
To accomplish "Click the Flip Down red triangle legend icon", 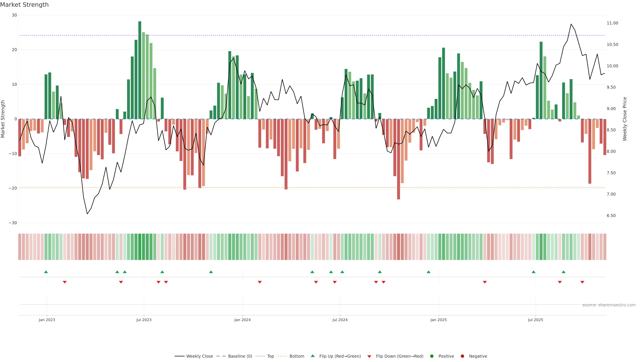I will coord(369,356).
